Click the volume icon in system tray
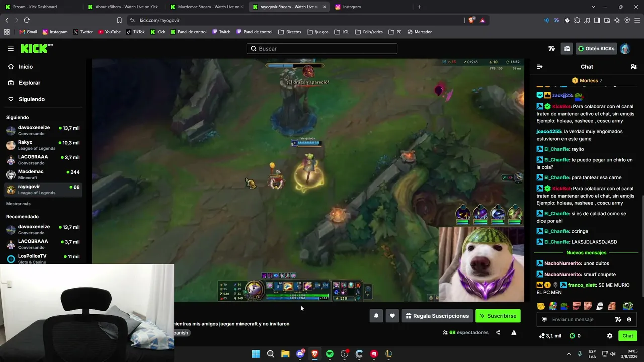Screen dimensions: 644x362 tap(613, 354)
